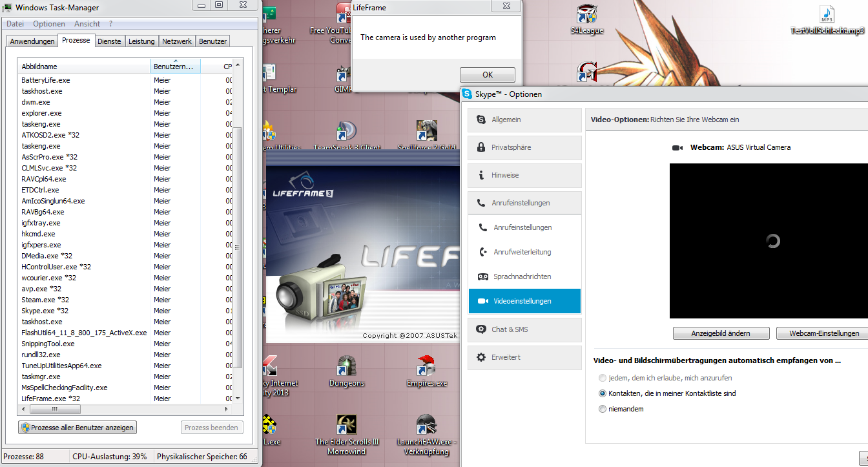The width and height of the screenshot is (868, 467).
Task: Open the Optionen menu in Task-Manager
Action: point(49,24)
